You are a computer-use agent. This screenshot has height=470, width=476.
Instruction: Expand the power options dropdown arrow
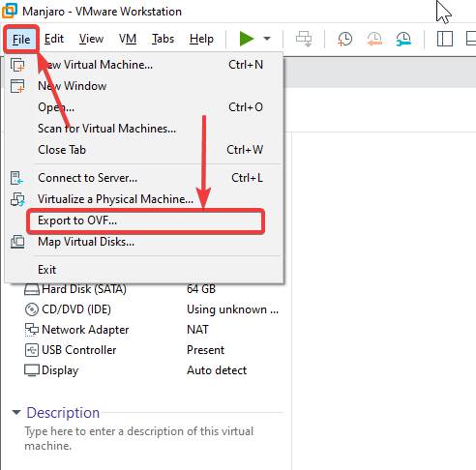coord(267,39)
